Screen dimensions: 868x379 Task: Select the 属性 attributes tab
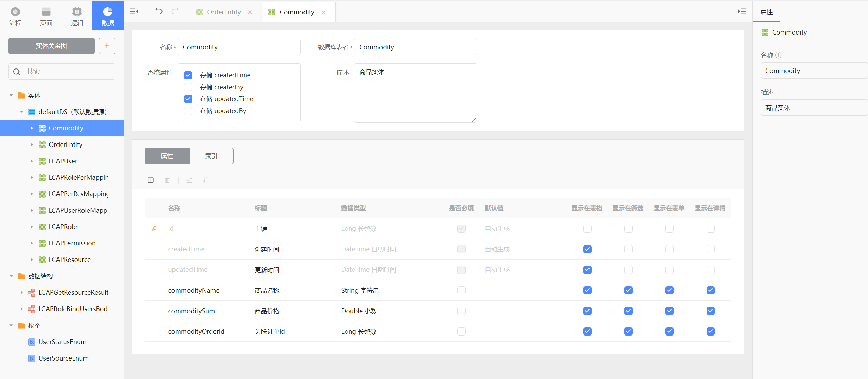pos(167,156)
